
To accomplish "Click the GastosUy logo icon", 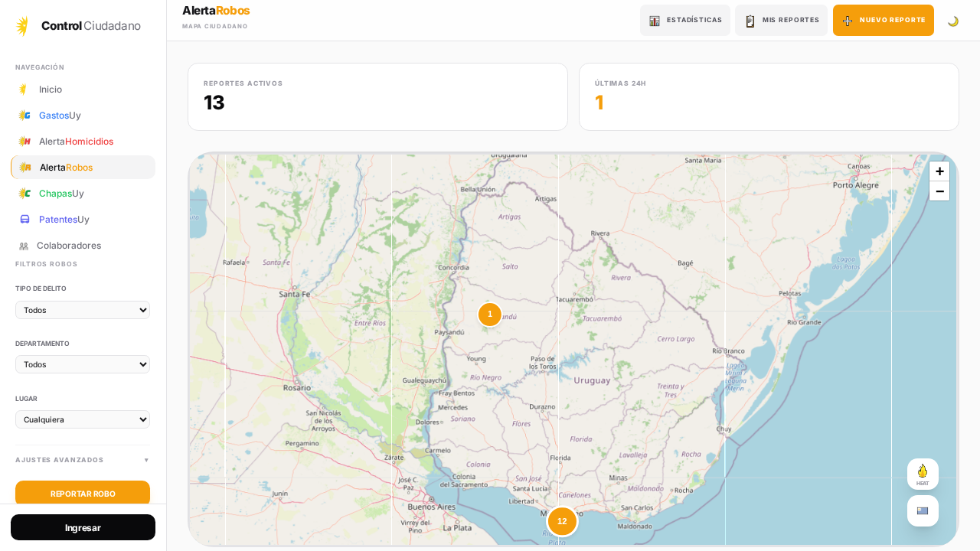I will [x=24, y=116].
